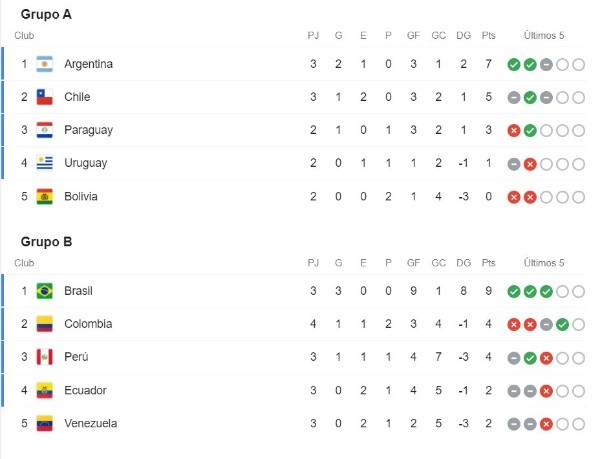Viewport: 600px width, 459px height.
Task: Click the Grupo A heading
Action: (x=46, y=15)
